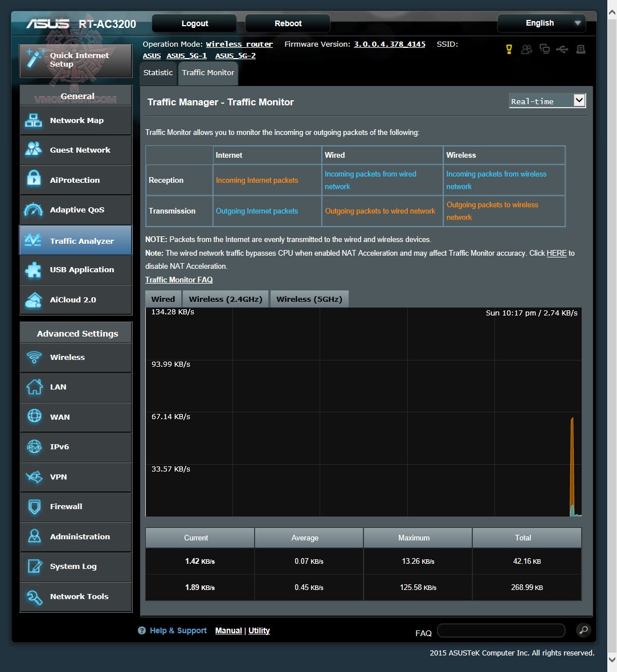
Task: Click the Incoming Internet packets legend text
Action: (x=257, y=181)
